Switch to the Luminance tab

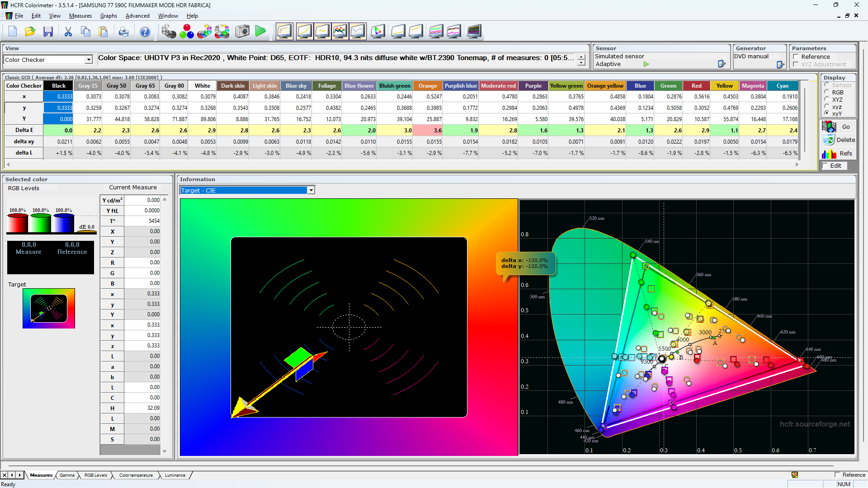[175, 475]
